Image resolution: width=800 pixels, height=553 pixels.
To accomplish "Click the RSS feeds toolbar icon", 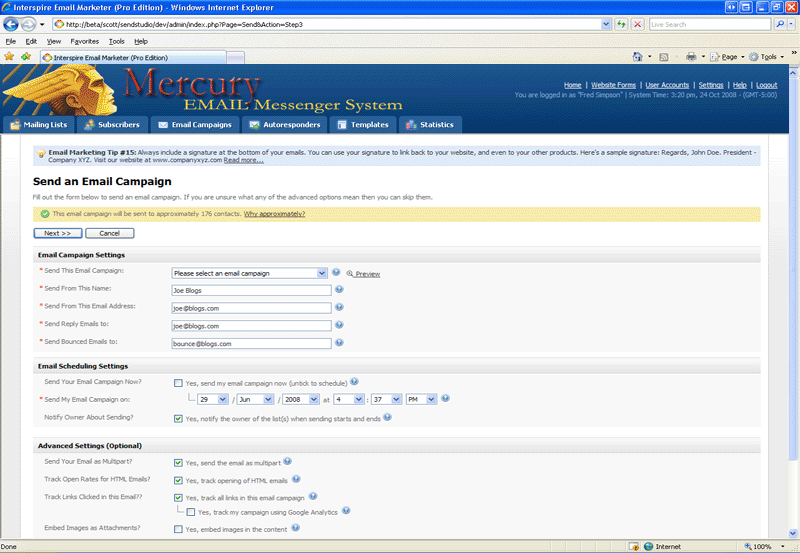I will click(663, 57).
